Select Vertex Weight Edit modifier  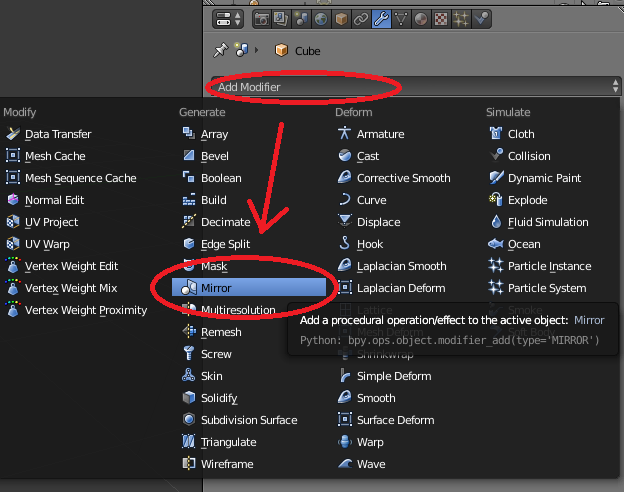click(x=62, y=266)
